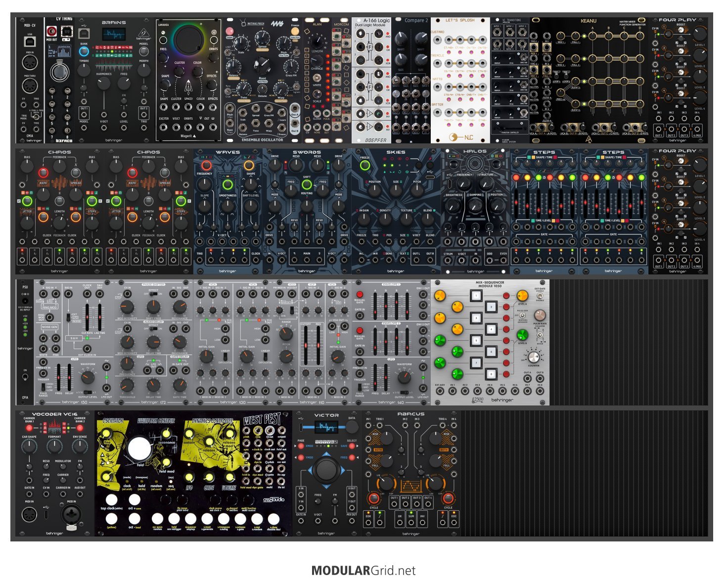Viewport: 728px width, 581px height.
Task: Push step button 8 on the Mix-Sequencer
Action: 491,374
